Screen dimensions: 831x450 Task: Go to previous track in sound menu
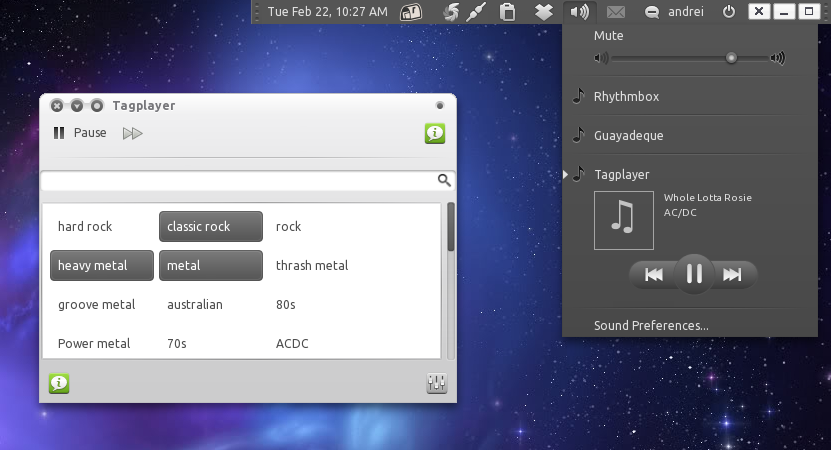point(653,275)
